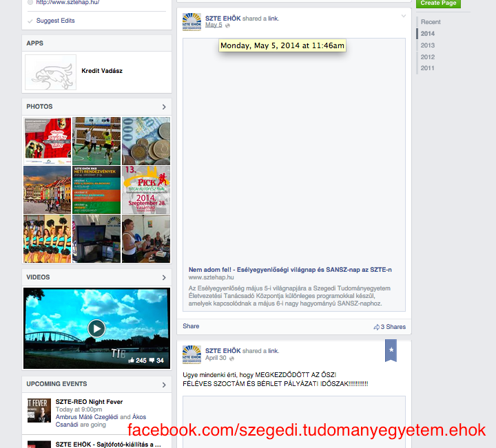
Task: Open the Pick futófesztivál 2014 photo
Action: coord(146,190)
